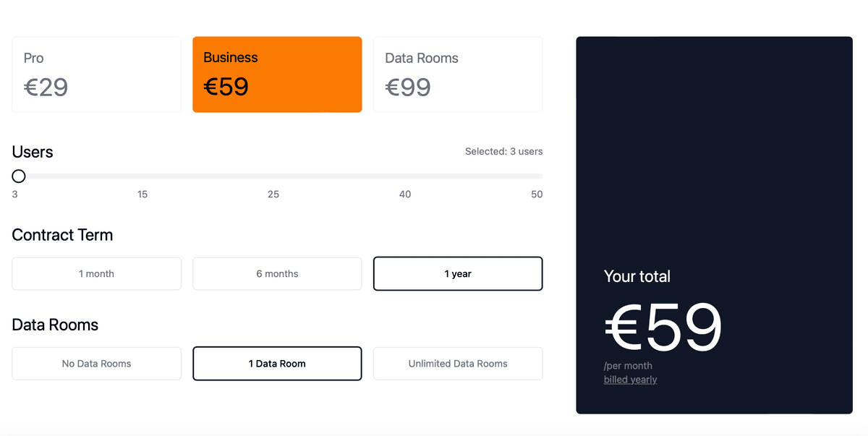Click the Selected: 3 users label
Image resolution: width=868 pixels, height=436 pixels.
503,151
